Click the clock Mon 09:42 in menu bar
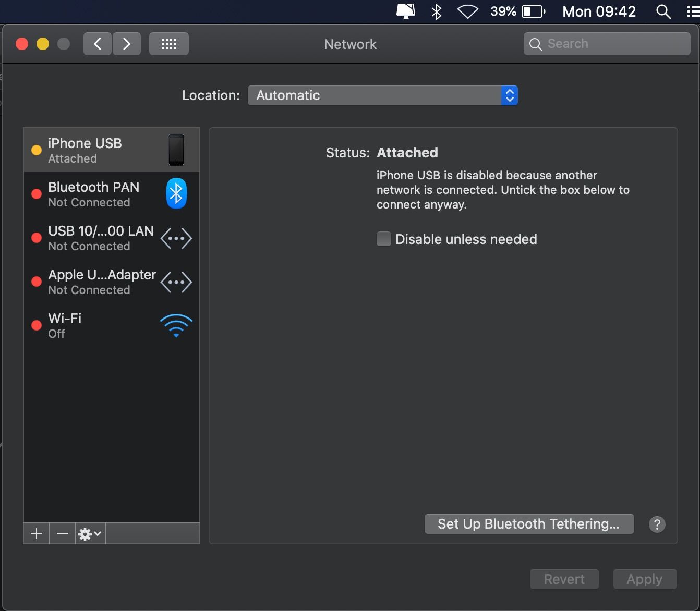This screenshot has height=611, width=700. [599, 11]
